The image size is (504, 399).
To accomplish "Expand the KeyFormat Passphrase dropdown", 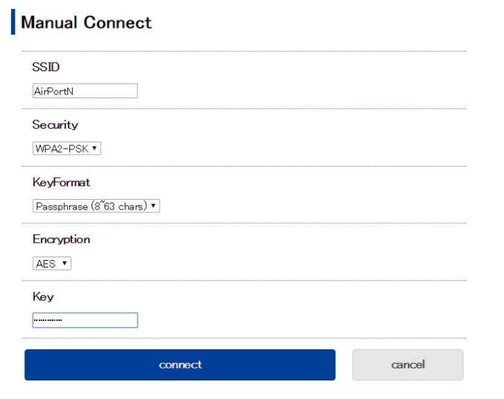I will point(96,206).
